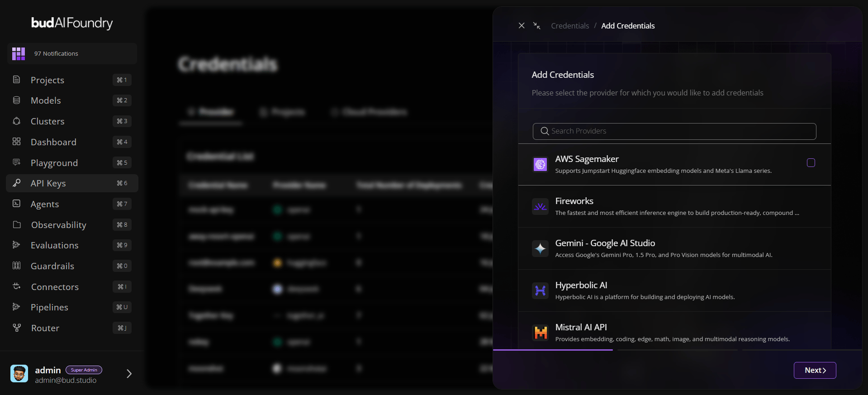Screen dimensions: 868x395
Task: Open Agents in the sidebar
Action: point(72,204)
